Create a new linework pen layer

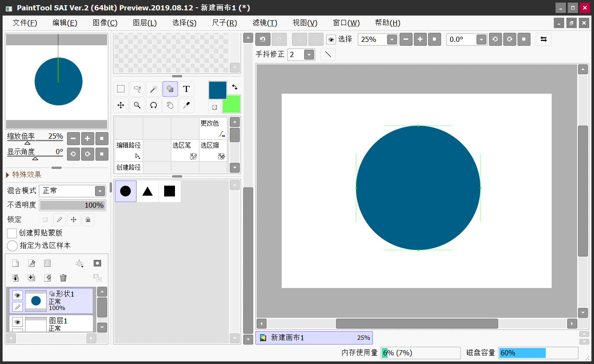(32, 263)
